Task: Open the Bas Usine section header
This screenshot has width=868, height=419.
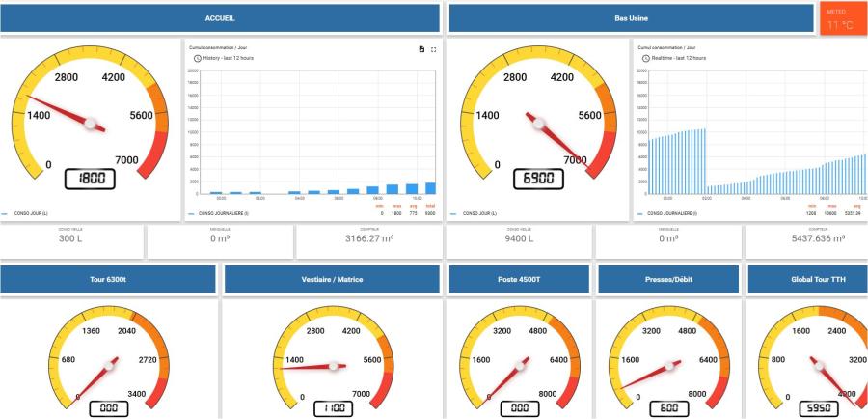Action: 631,18
